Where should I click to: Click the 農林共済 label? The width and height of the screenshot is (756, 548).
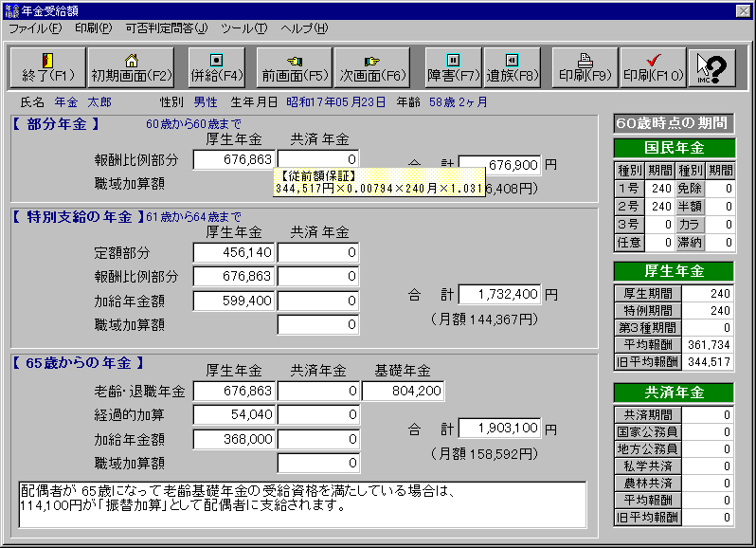[647, 483]
